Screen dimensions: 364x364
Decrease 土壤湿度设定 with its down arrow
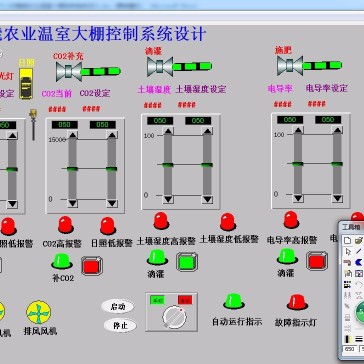(207, 199)
